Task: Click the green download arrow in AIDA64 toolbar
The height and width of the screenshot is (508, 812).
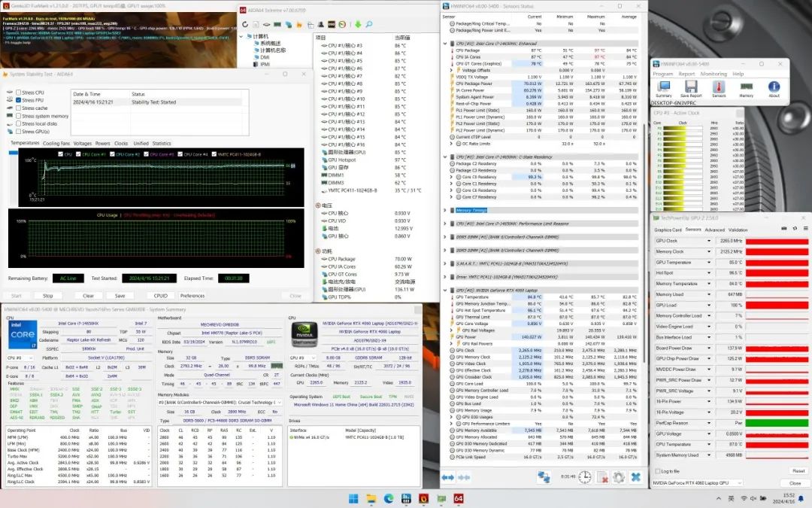Action: [x=357, y=24]
